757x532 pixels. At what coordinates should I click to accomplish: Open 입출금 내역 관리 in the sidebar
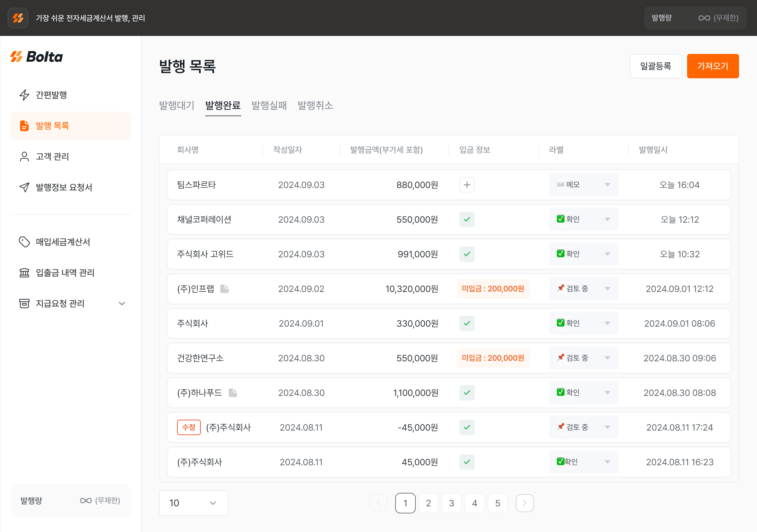point(70,273)
